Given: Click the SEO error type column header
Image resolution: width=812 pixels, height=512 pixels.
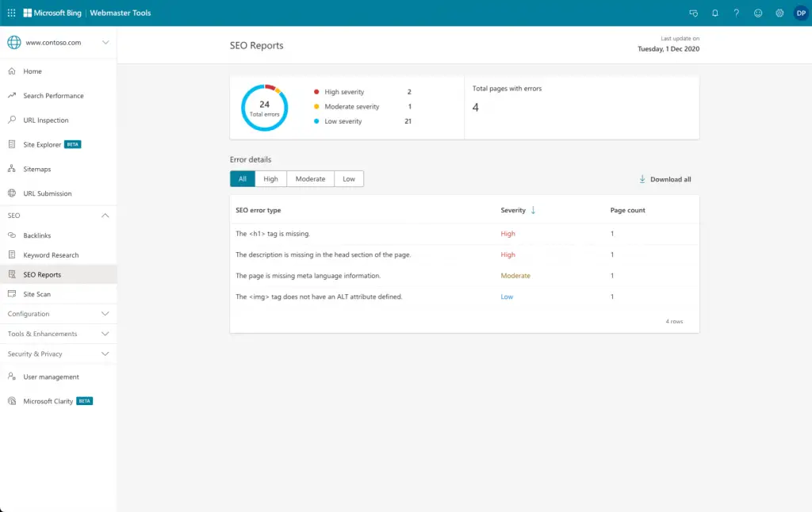Looking at the screenshot, I should pyautogui.click(x=258, y=210).
